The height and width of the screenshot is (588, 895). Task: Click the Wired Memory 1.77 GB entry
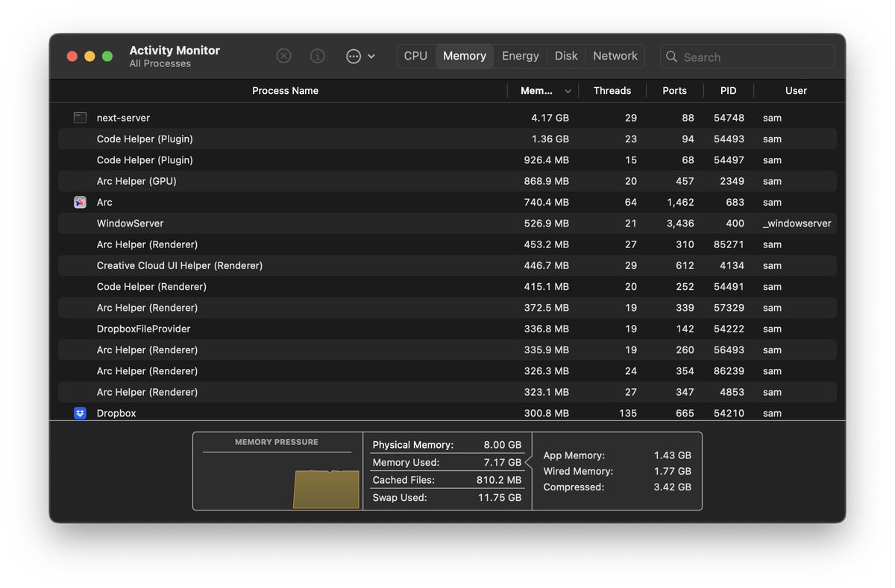coord(617,471)
